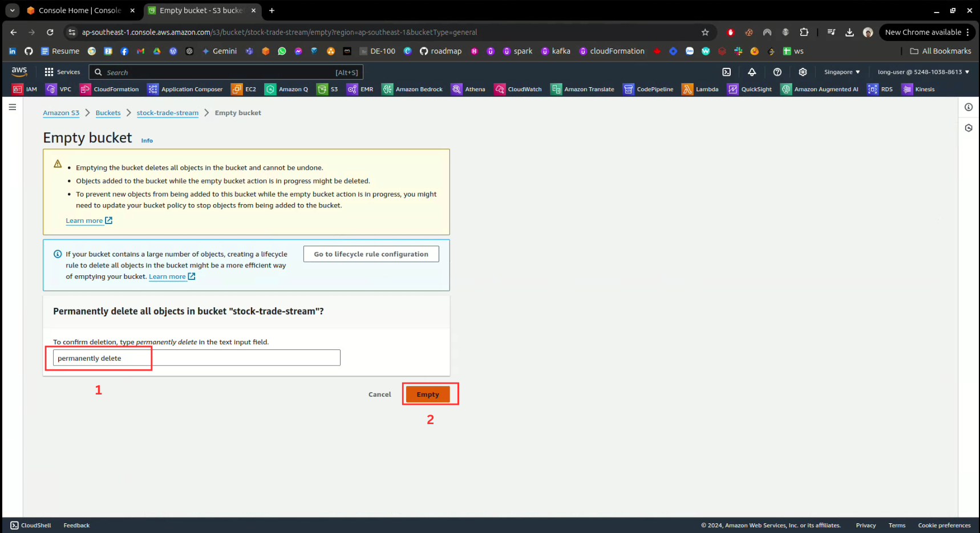Open the Singapore region dropdown
The image size is (980, 533).
(841, 72)
